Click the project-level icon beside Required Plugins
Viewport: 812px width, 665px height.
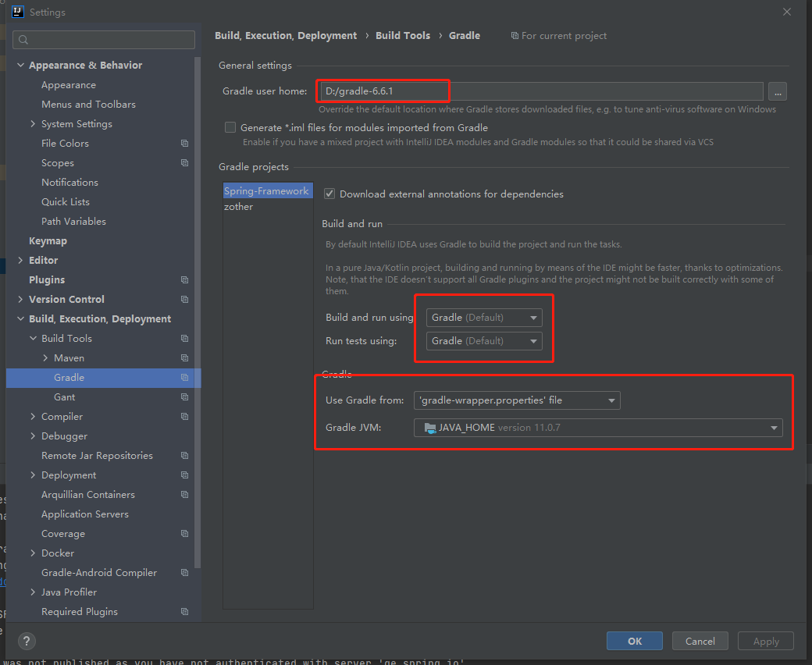[x=184, y=612]
